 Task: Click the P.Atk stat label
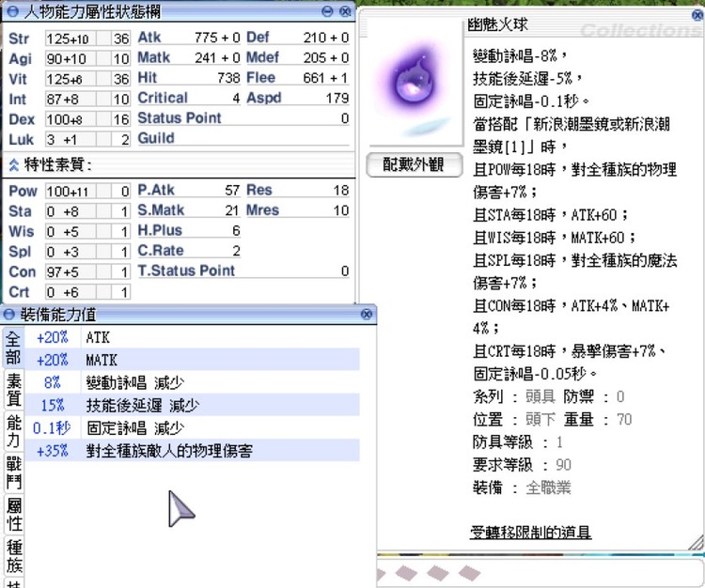click(156, 190)
